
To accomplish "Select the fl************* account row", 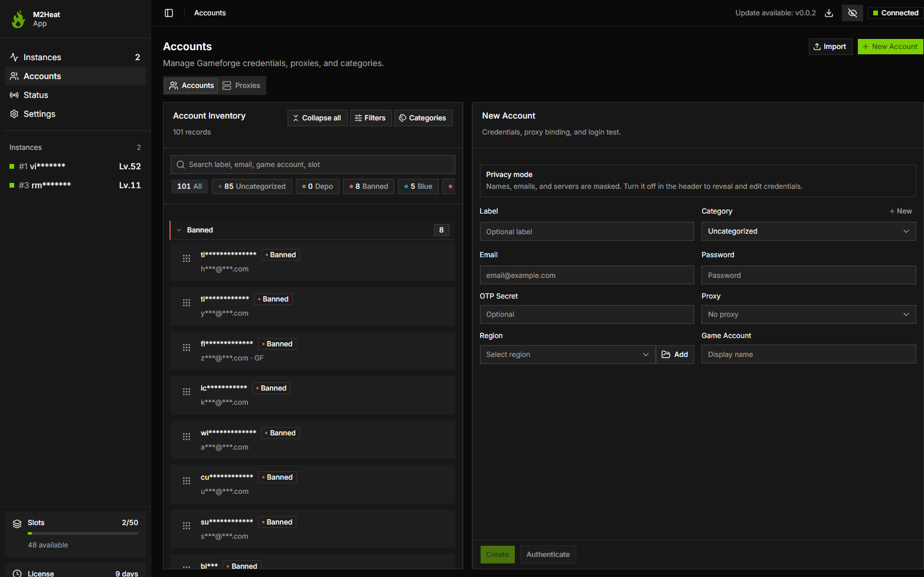I will tap(313, 351).
